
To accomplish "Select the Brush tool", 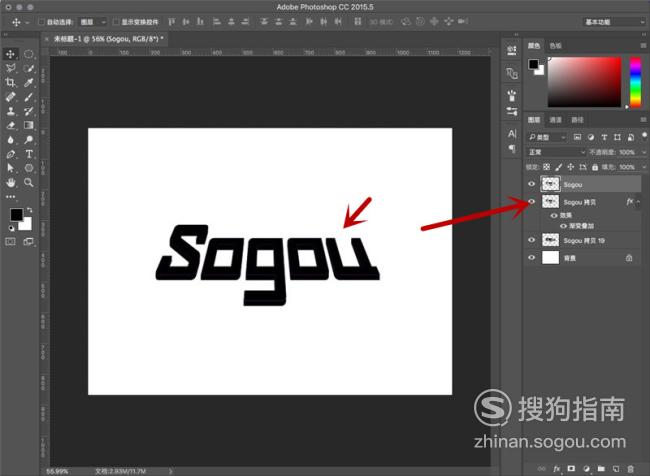I will pyautogui.click(x=28, y=97).
